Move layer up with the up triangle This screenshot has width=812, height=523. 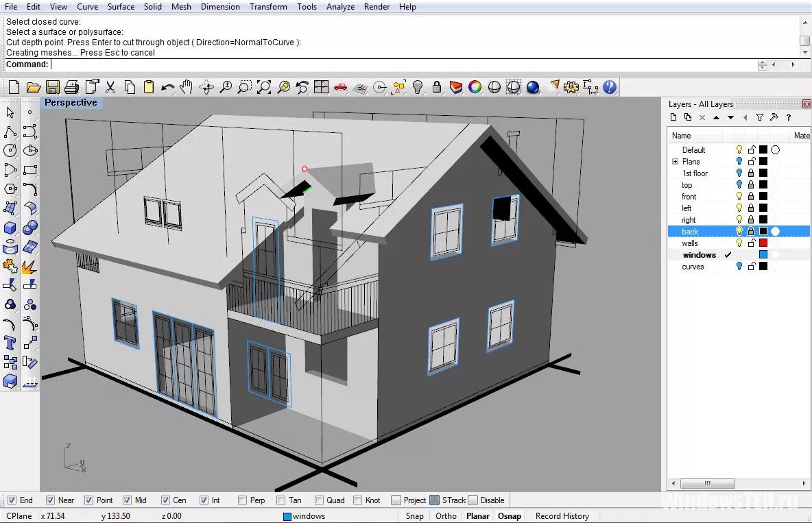pyautogui.click(x=716, y=117)
